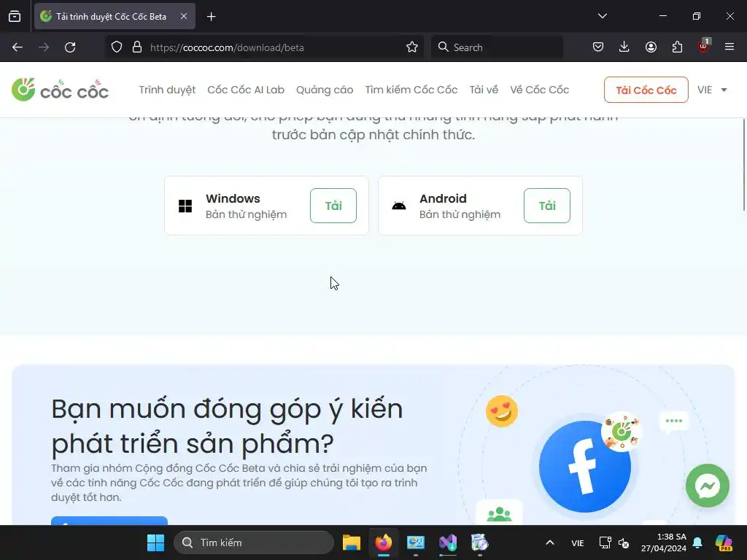Focus the Firefox Search box
Viewport: 747px width, 560px height.
click(497, 47)
